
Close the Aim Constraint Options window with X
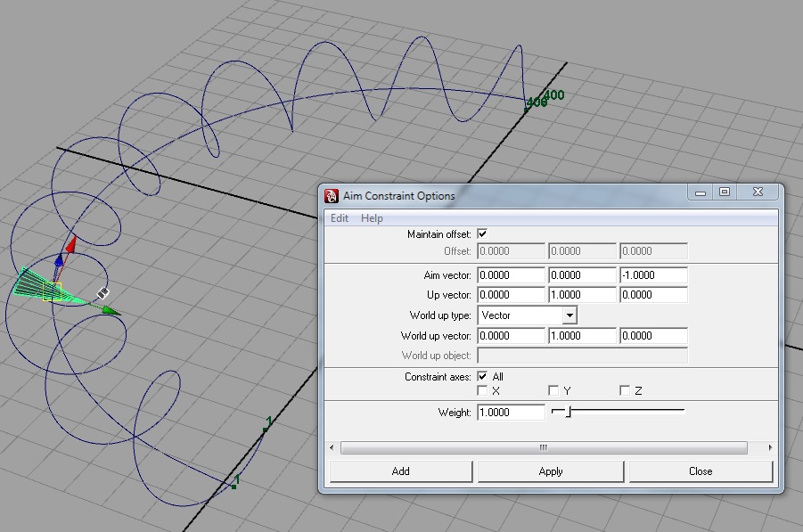tap(758, 192)
